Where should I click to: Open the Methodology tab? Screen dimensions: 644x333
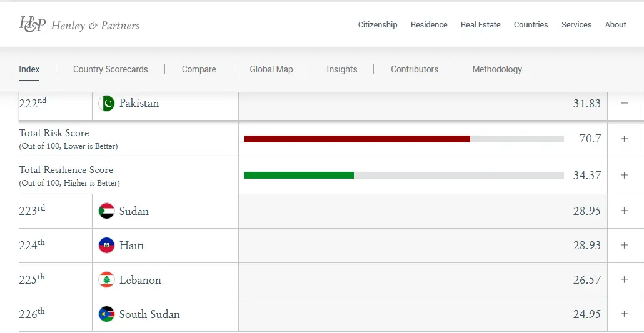pyautogui.click(x=497, y=69)
